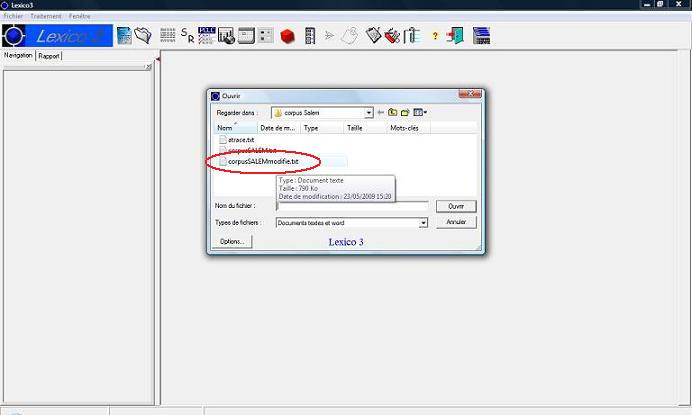Sort files by the Taille column header

(354, 128)
